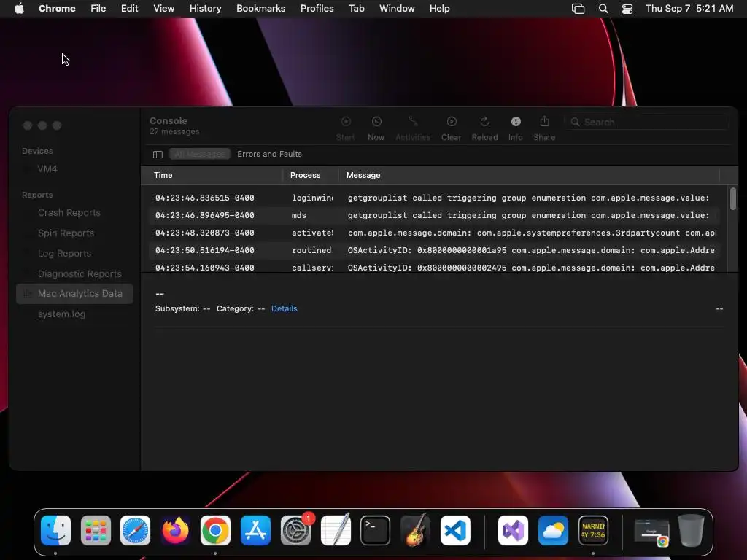The image size is (747, 560).
Task: Sort by the Time column header
Action: pos(212,175)
